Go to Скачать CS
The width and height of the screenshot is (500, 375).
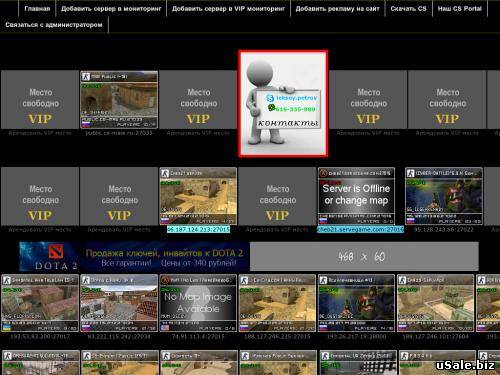pyautogui.click(x=408, y=9)
